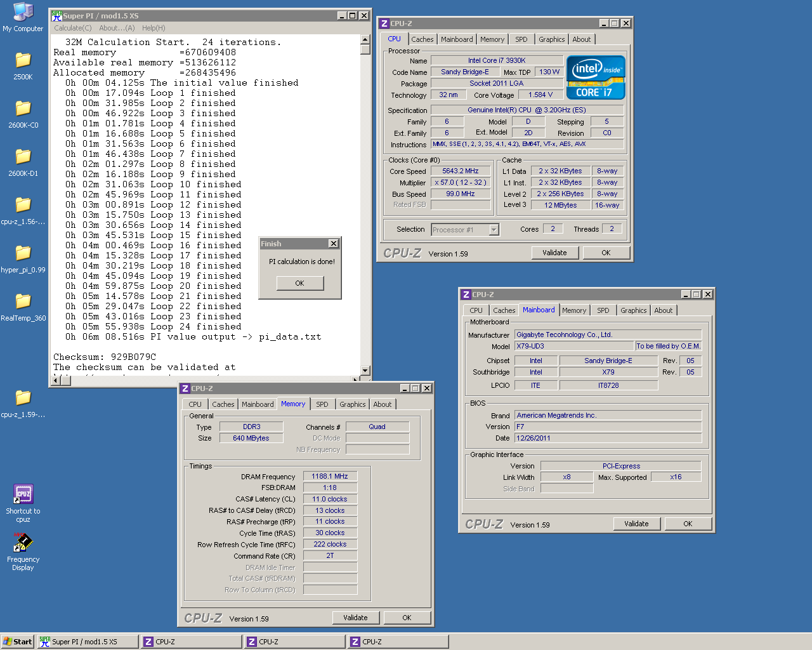Switch to About tab in CPU window
The image size is (812, 650).
point(582,39)
